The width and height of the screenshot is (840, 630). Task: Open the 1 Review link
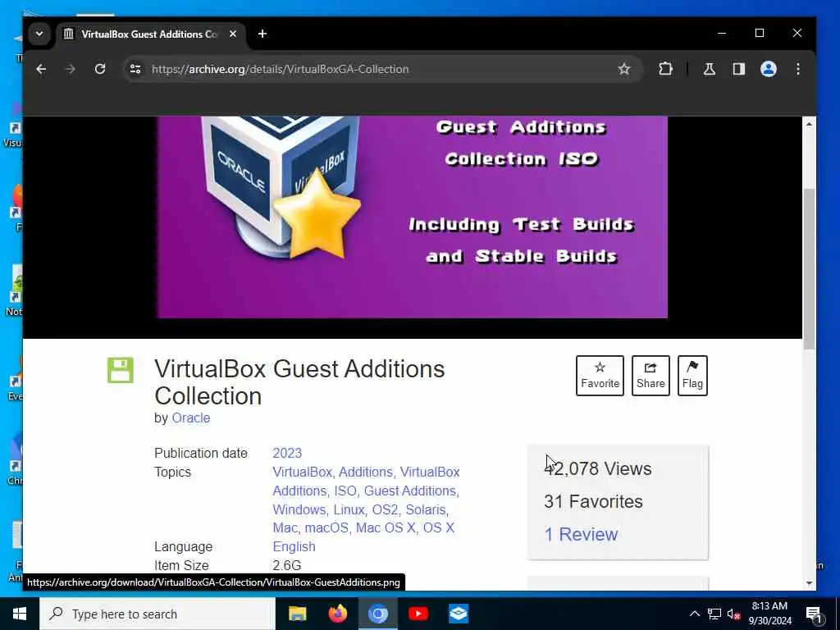tap(581, 534)
